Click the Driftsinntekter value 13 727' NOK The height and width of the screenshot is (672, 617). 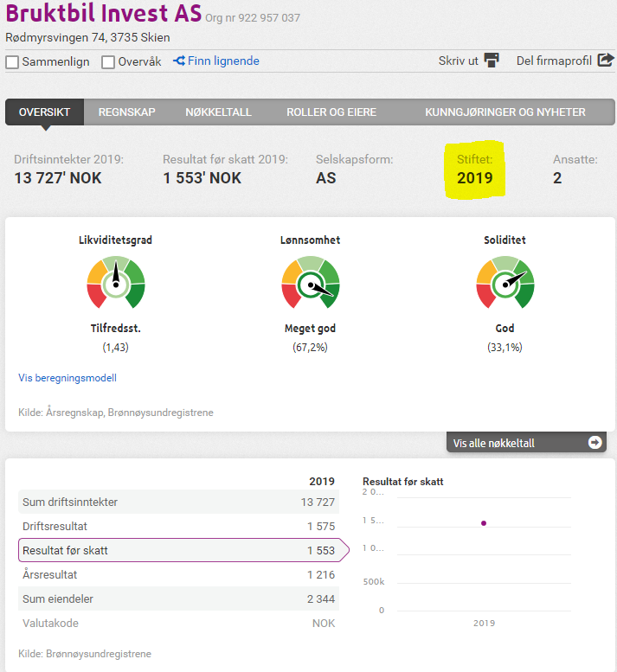(58, 178)
